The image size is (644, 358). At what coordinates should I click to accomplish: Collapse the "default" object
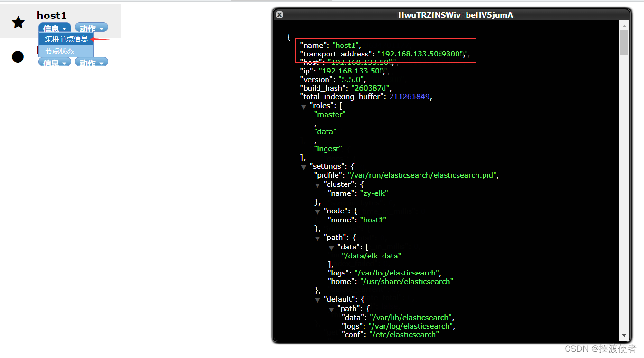(x=317, y=300)
